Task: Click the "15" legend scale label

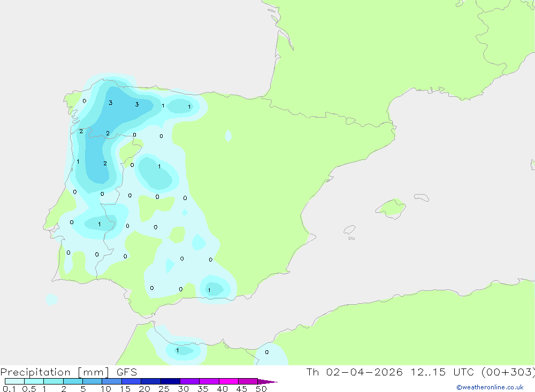Action: pos(125,389)
